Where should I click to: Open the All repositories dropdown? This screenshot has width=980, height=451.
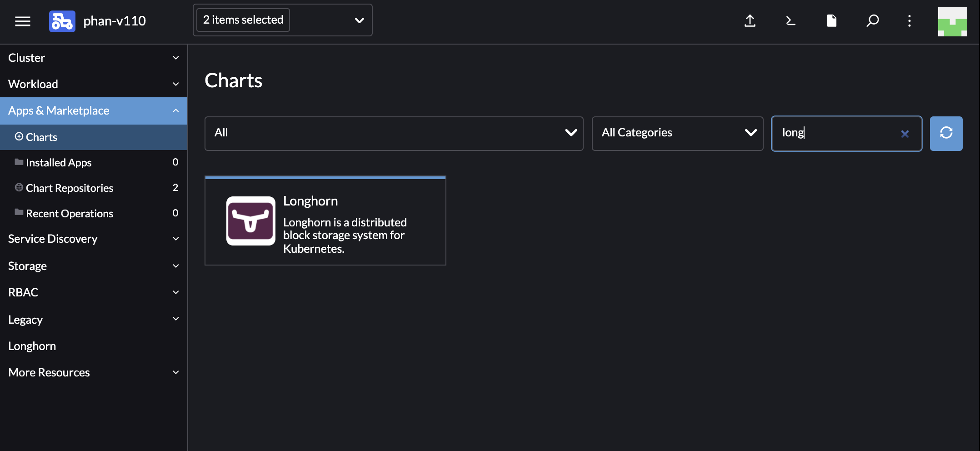[394, 133]
